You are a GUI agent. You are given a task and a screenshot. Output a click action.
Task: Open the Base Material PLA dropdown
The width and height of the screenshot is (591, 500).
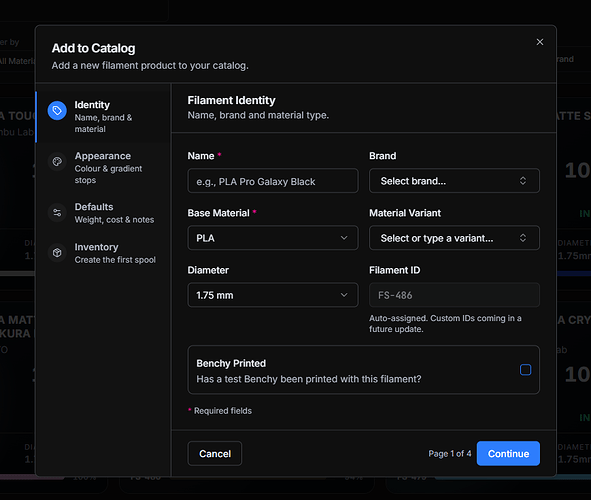[x=273, y=238]
